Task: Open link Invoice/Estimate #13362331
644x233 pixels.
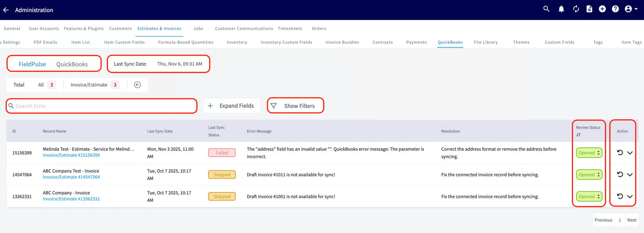Action: click(x=71, y=199)
